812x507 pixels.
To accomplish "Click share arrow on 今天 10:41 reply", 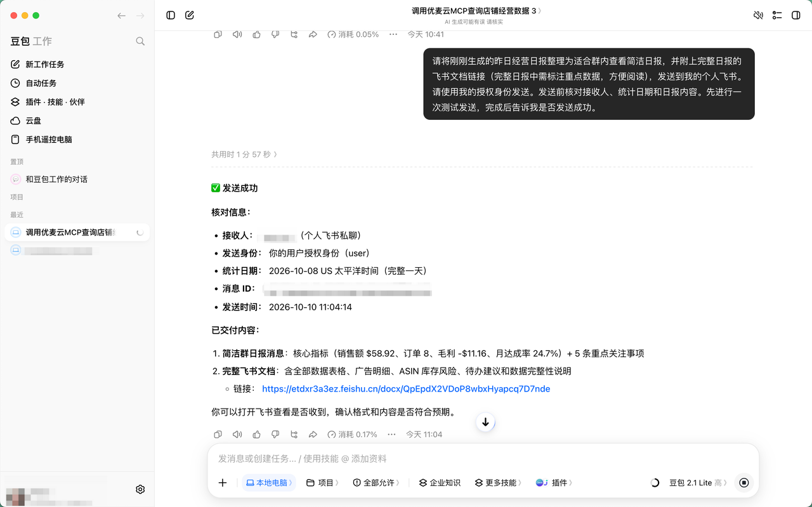I will pos(313,34).
